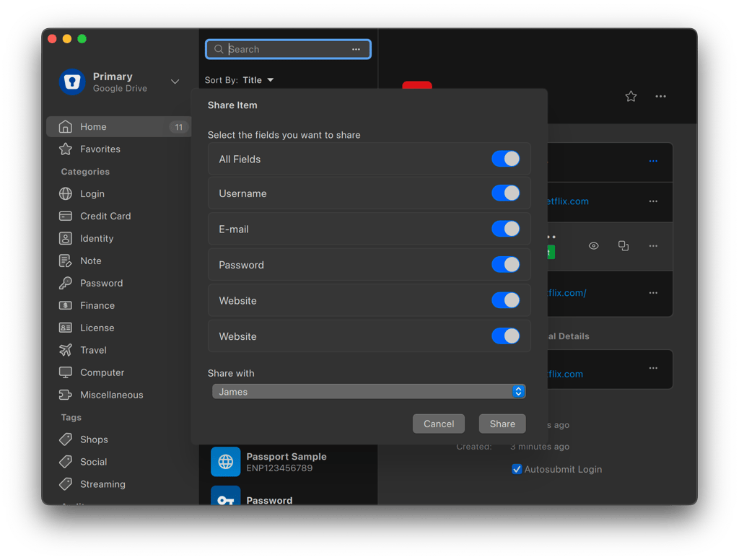Image resolution: width=739 pixels, height=560 pixels.
Task: Click the Favorites star icon in sidebar
Action: [66, 149]
